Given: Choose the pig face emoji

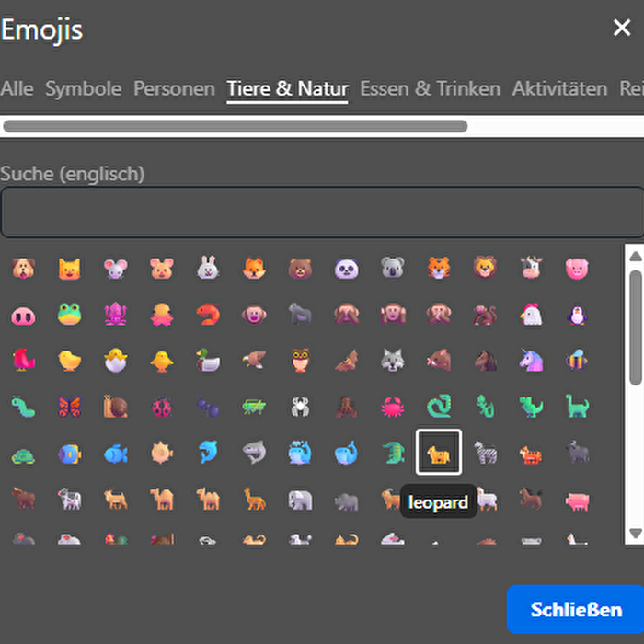Looking at the screenshot, I should [577, 269].
